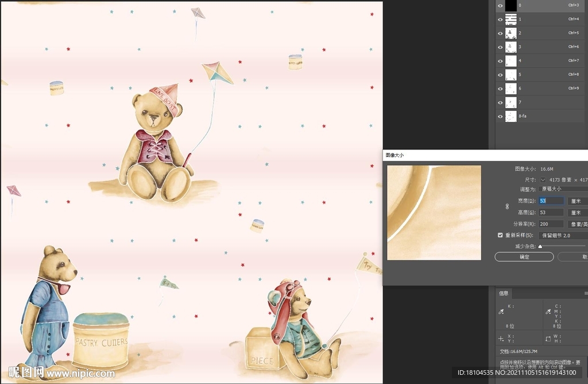Viewport: 588px width, 384px height.
Task: Switch to the 信息 panel tab
Action: pyautogui.click(x=504, y=293)
